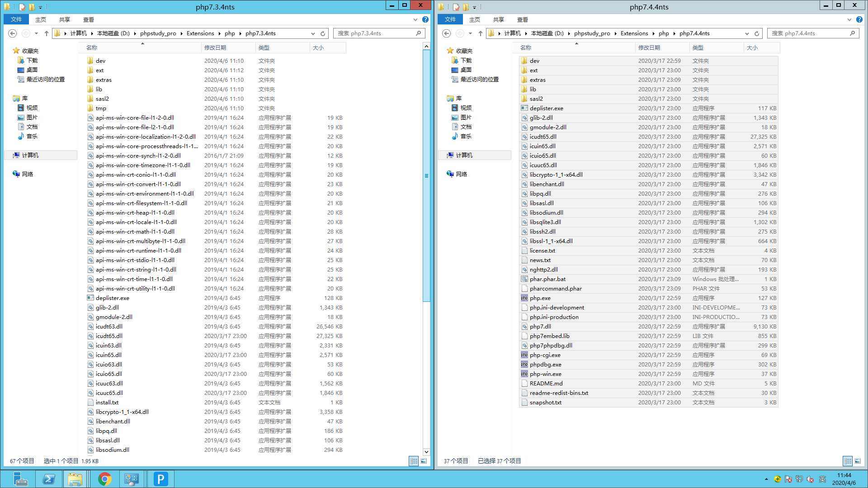
Task: Click the New Folder icon in quick access toolbar
Action: click(x=32, y=7)
